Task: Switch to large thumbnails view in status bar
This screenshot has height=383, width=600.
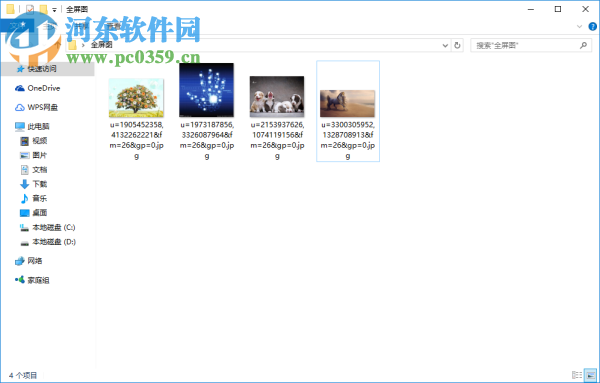Action: (591, 375)
